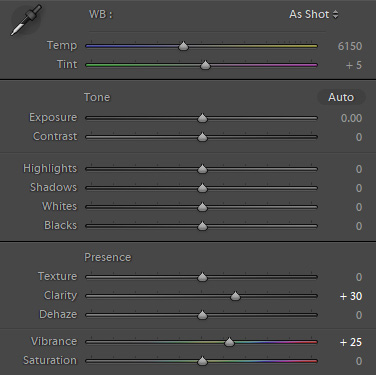Click the Vibrance slider handle
This screenshot has height=375, width=376.
click(x=229, y=342)
